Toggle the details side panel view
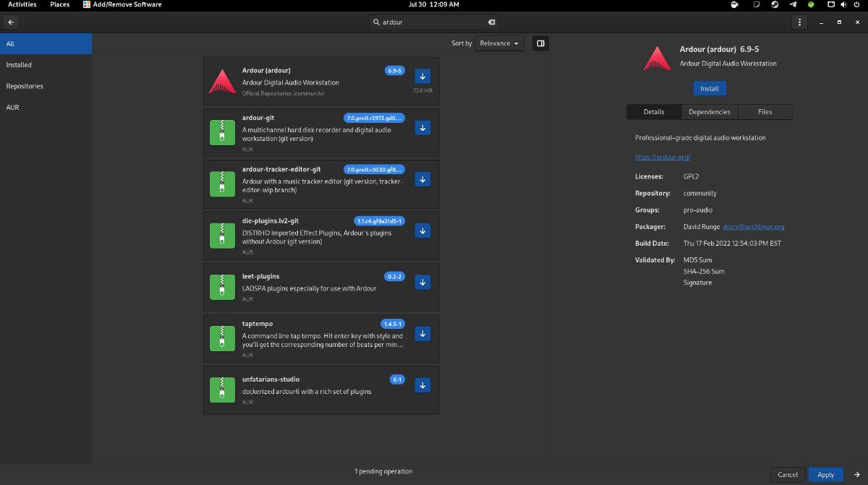This screenshot has width=868, height=485. (x=540, y=43)
